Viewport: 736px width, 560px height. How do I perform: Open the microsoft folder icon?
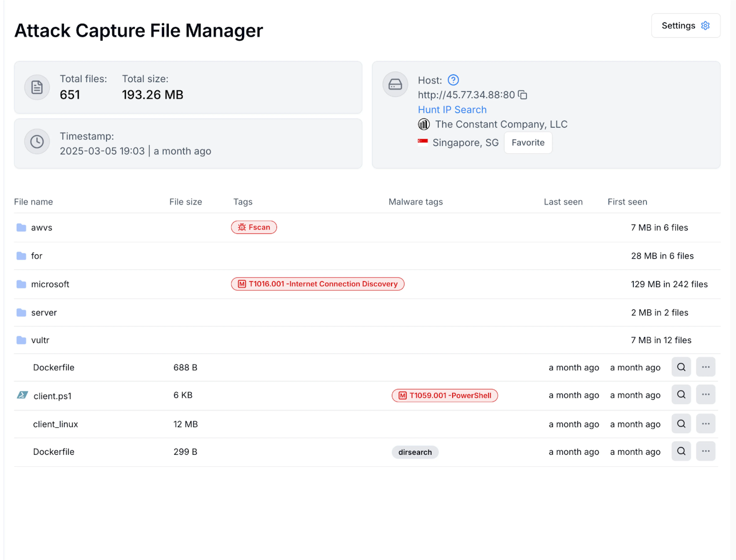[x=21, y=284]
